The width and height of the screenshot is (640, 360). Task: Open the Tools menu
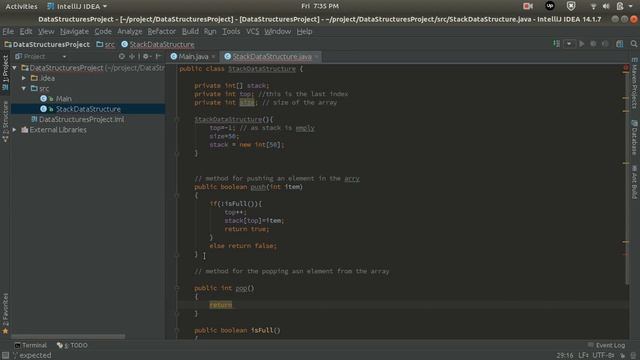click(231, 31)
